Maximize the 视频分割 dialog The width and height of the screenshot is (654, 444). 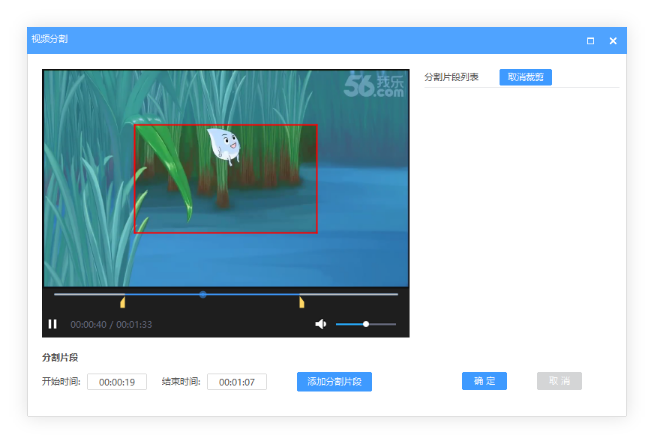click(590, 41)
